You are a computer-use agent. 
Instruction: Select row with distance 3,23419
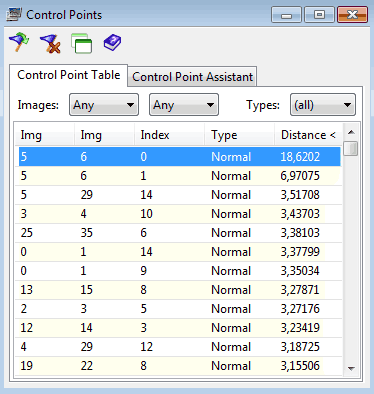pyautogui.click(x=180, y=328)
